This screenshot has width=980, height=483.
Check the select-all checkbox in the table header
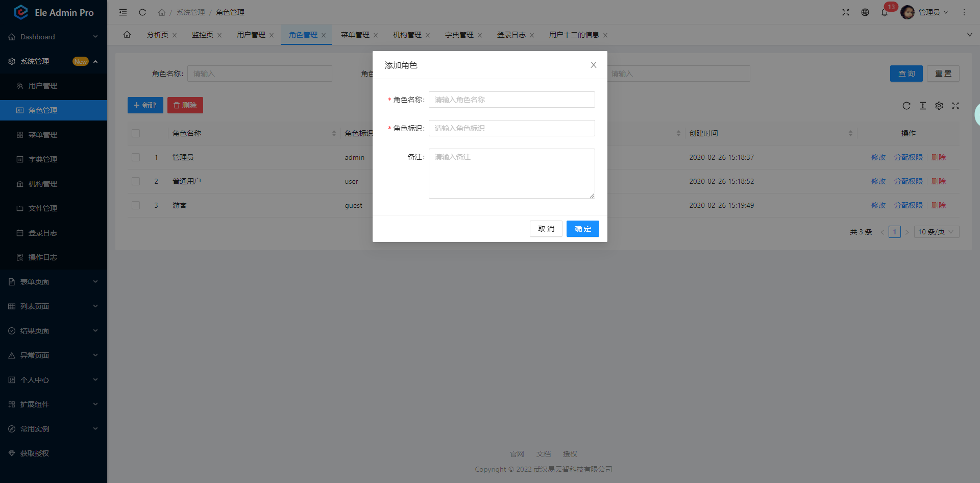[136, 133]
